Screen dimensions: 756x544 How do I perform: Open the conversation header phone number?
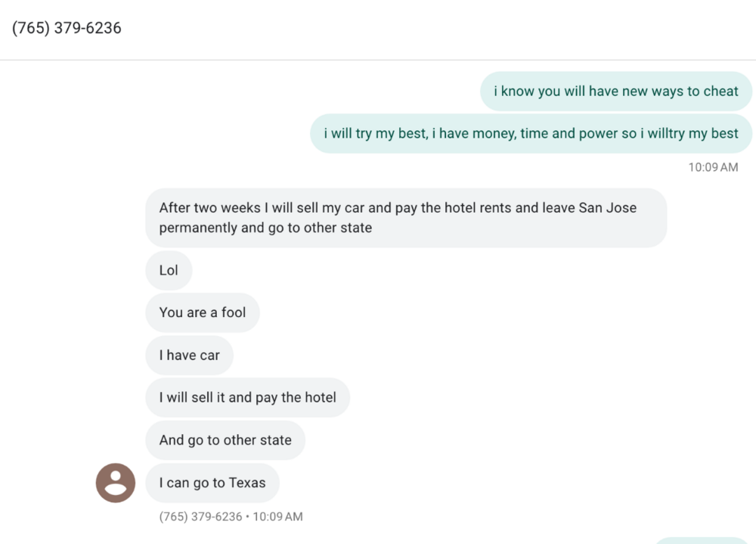pyautogui.click(x=67, y=27)
